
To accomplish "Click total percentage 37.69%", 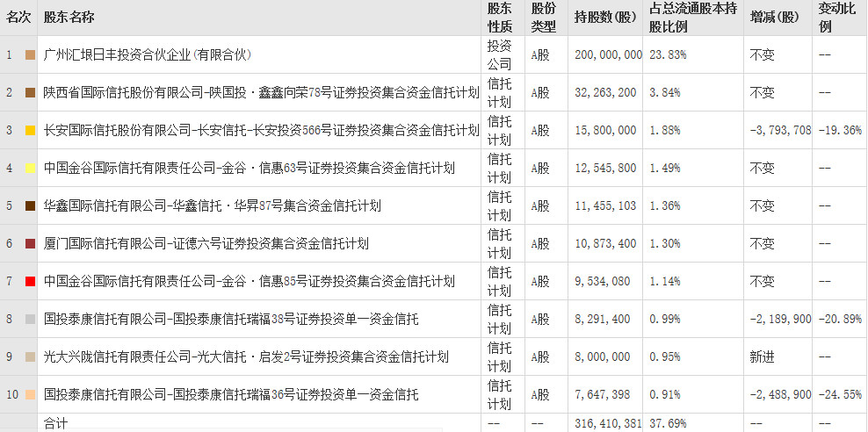I will coord(669,424).
